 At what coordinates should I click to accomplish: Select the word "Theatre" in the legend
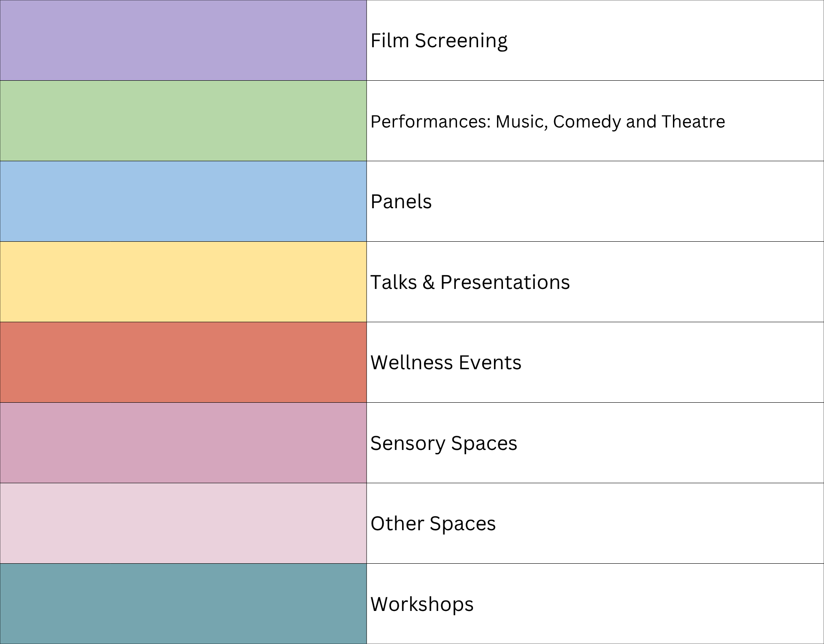693,122
